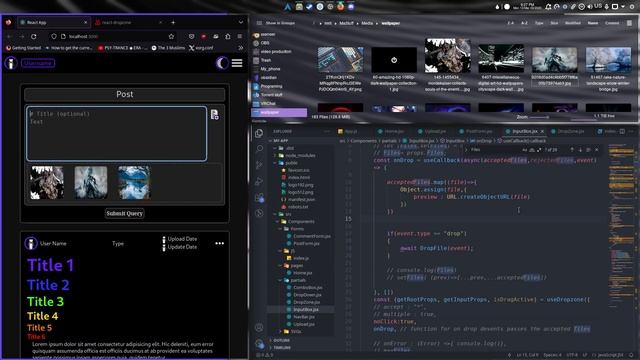Open the list all tabs dropdown

[x=241, y=22]
